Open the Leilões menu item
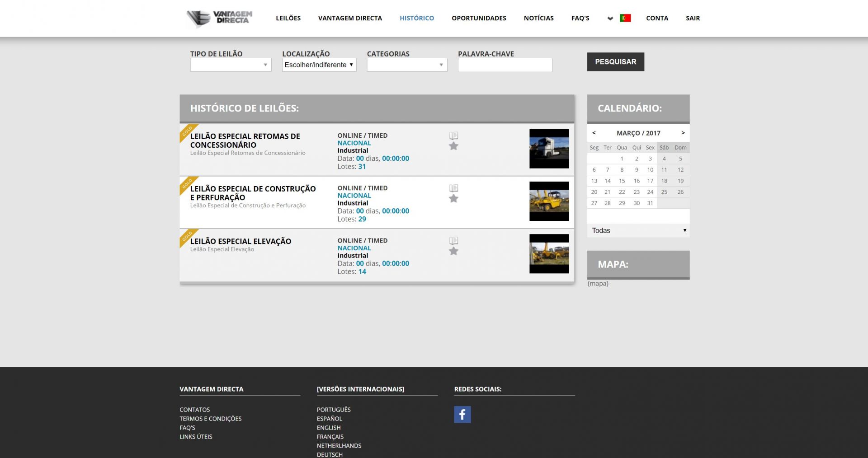This screenshot has width=868, height=458. pos(288,18)
